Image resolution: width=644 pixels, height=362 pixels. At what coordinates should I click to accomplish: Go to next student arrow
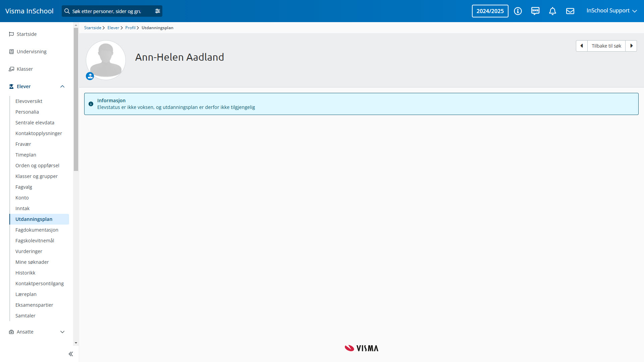click(631, 46)
